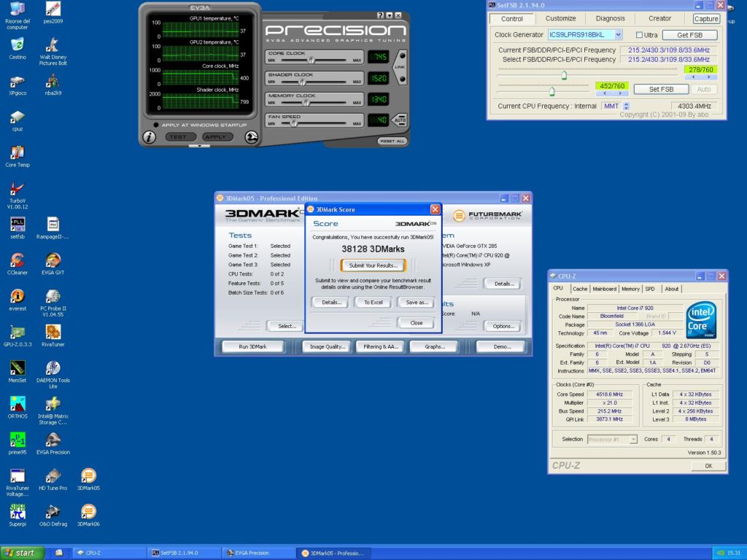
Task: Switch to the EVGA Precision taskbar button
Action: tap(259, 553)
